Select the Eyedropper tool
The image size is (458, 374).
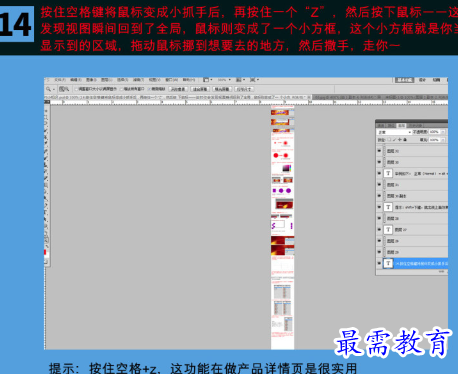coord(46,143)
